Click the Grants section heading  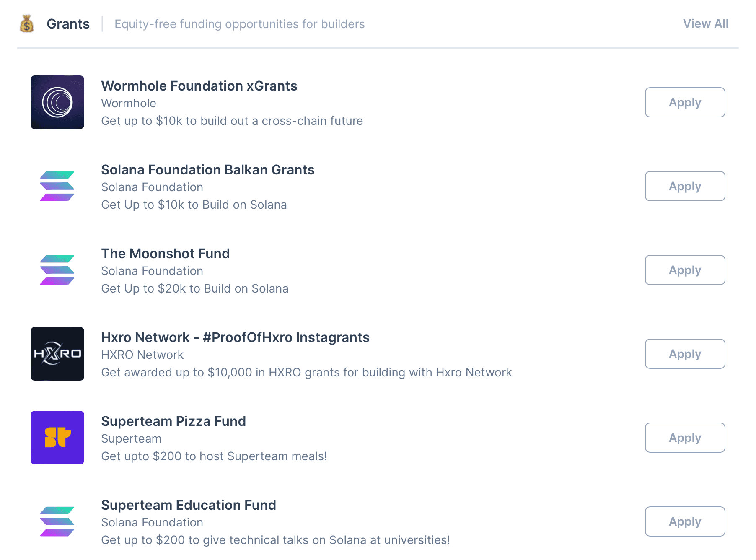point(68,24)
